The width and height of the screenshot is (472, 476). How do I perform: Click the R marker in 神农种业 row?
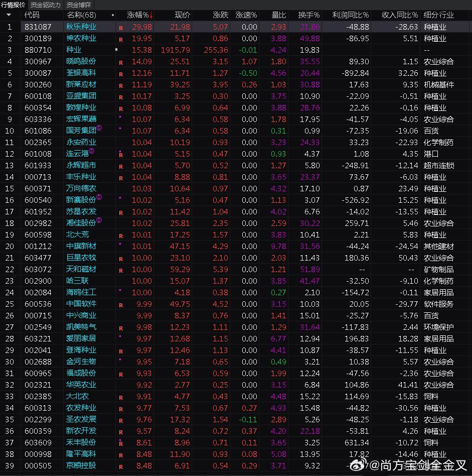coord(121,40)
